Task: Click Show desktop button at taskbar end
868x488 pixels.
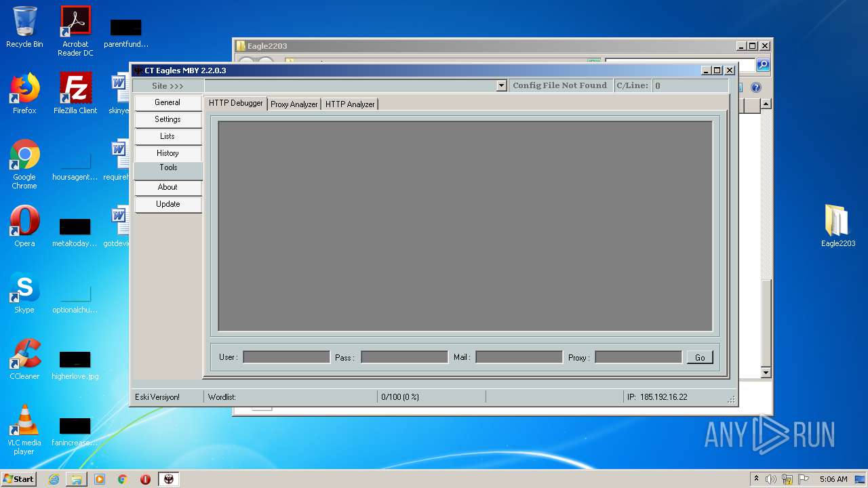Action: click(x=861, y=479)
